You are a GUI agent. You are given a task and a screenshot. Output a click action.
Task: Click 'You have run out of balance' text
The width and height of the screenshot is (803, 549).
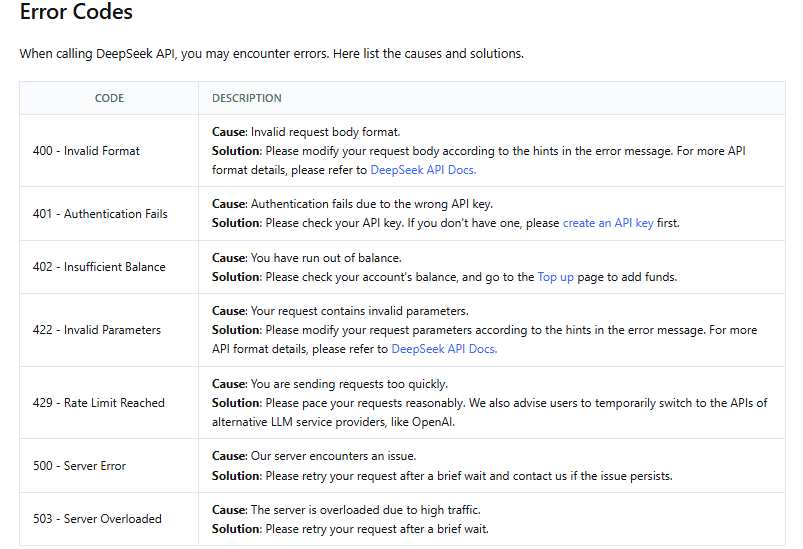326,258
